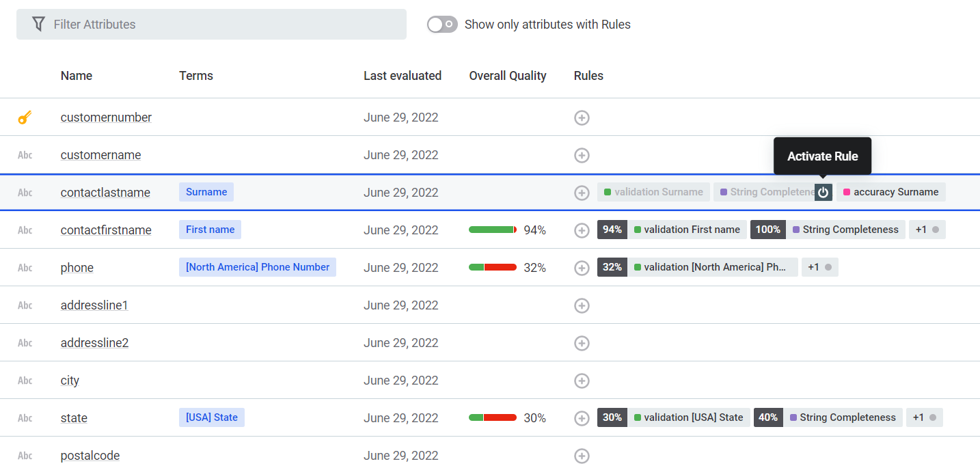Open the Surname term tag
The height and width of the screenshot is (468, 980).
(206, 192)
